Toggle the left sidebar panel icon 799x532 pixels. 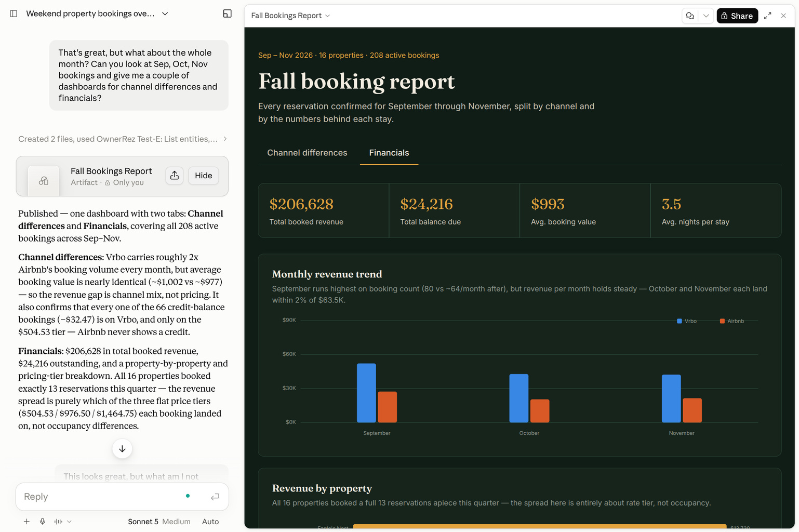pyautogui.click(x=14, y=14)
